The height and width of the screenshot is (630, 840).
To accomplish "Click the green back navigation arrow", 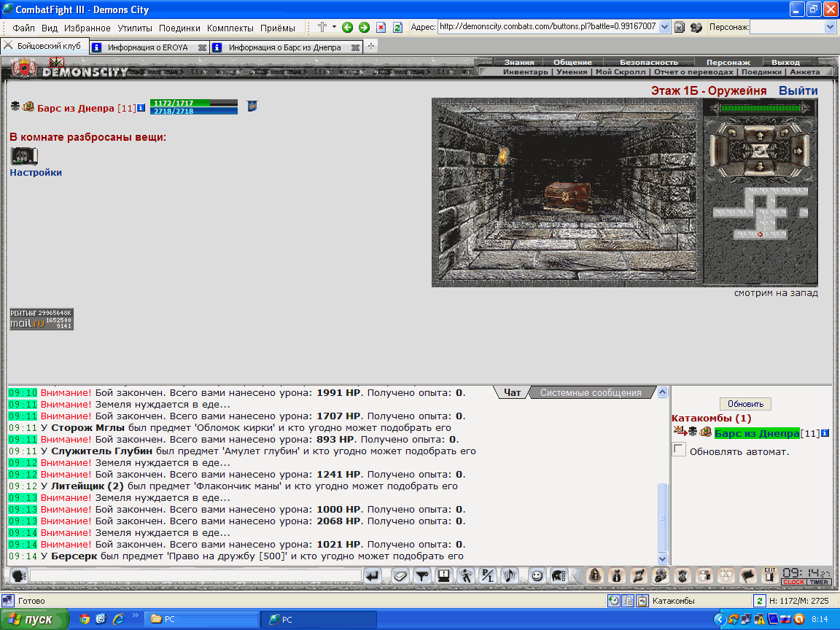I will 347,27.
